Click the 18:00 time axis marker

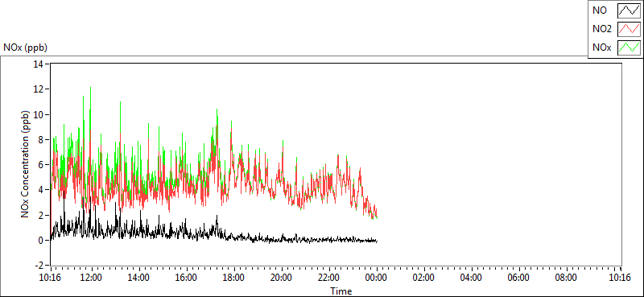point(234,278)
